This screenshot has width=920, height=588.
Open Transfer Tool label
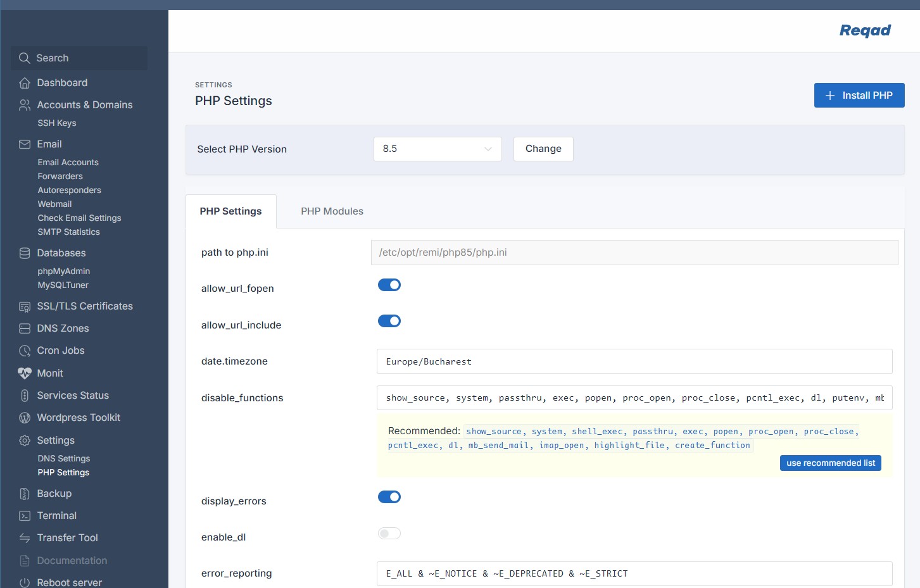67,538
